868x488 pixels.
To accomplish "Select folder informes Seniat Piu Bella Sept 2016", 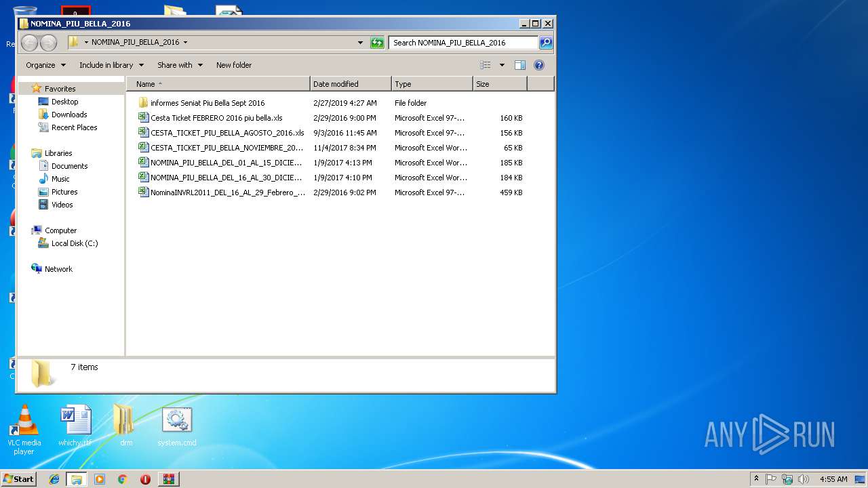I will (208, 103).
